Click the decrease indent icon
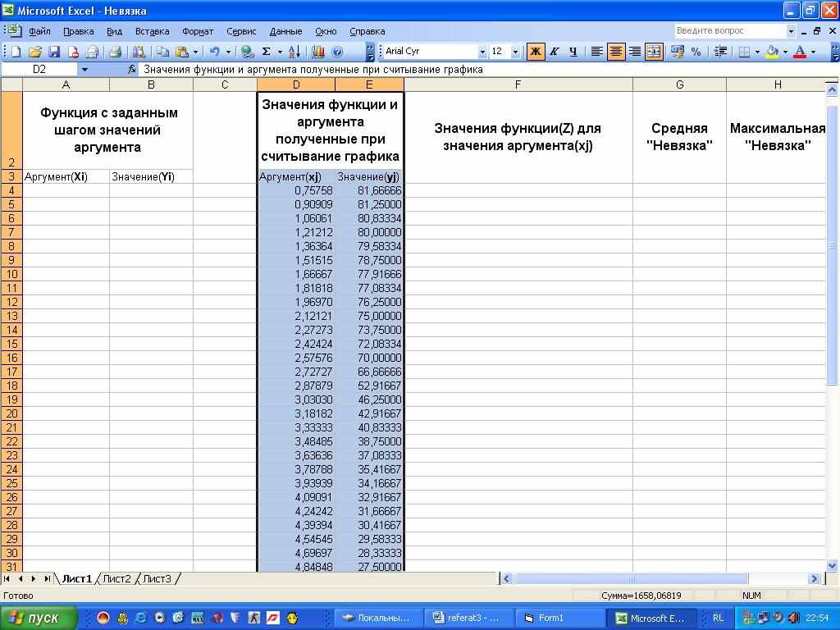This screenshot has width=840, height=630. click(720, 52)
